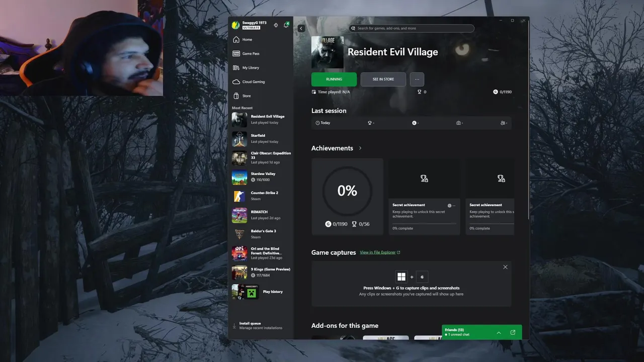644x362 pixels.
Task: Open the print icon beside the profile name
Action: [276, 25]
